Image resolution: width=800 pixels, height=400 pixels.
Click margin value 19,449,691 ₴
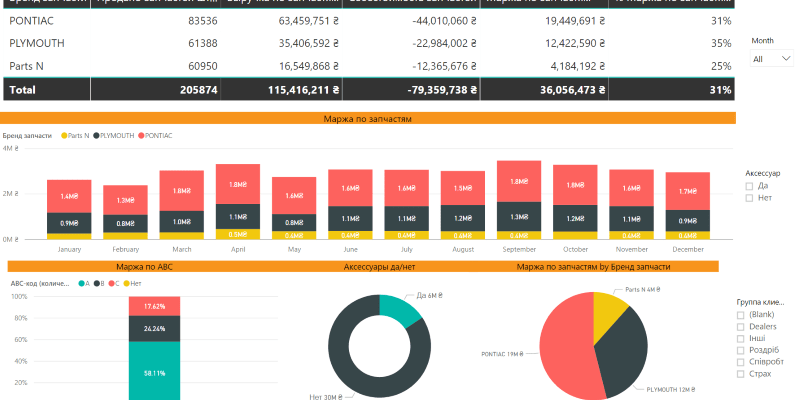click(575, 21)
